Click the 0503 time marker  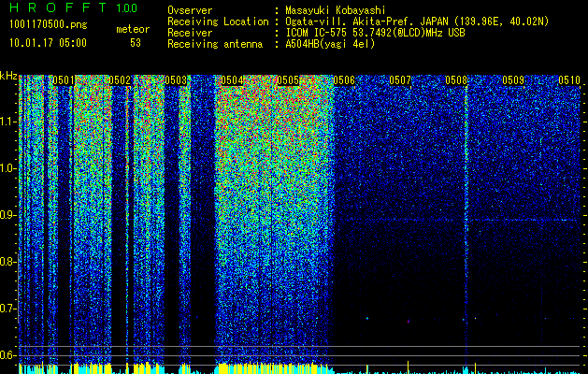coord(176,80)
